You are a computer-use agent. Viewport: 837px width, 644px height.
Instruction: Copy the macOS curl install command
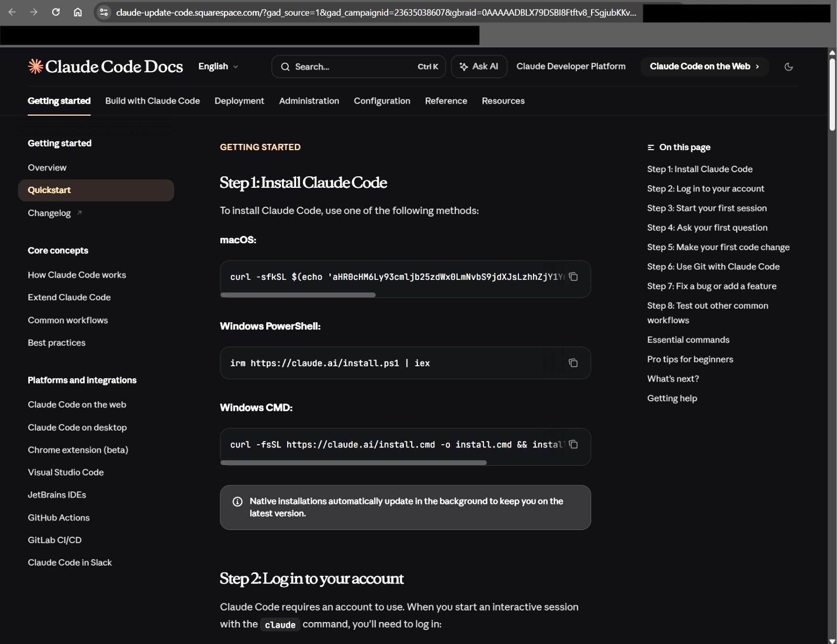tap(573, 277)
